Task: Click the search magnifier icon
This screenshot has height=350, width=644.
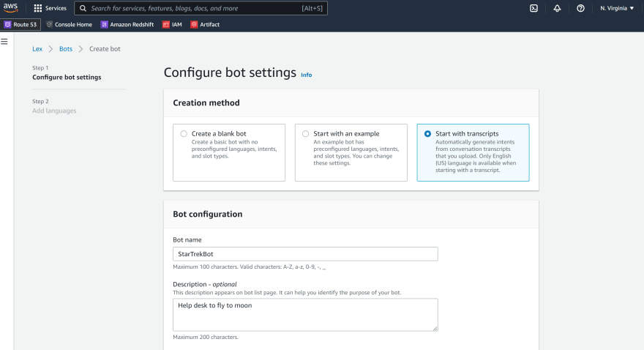Action: (x=83, y=8)
